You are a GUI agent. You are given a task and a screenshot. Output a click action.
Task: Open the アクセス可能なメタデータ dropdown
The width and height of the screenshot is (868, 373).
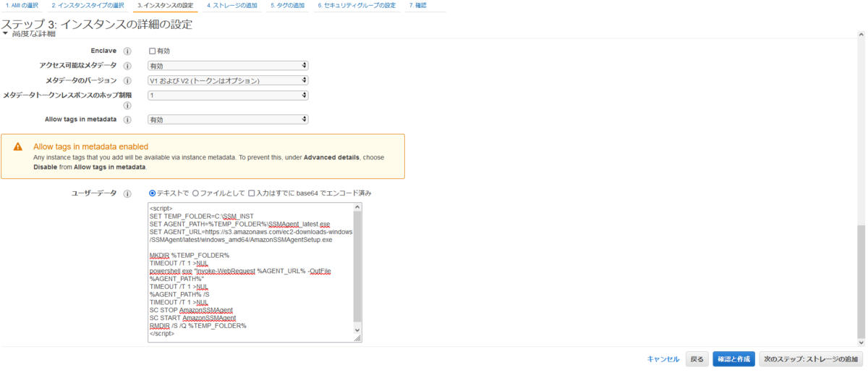click(229, 66)
